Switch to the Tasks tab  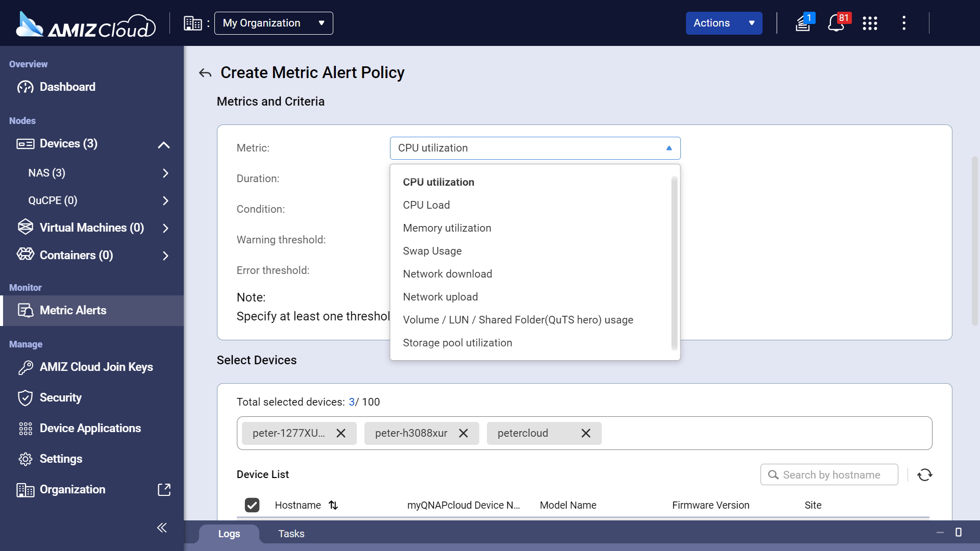point(291,534)
